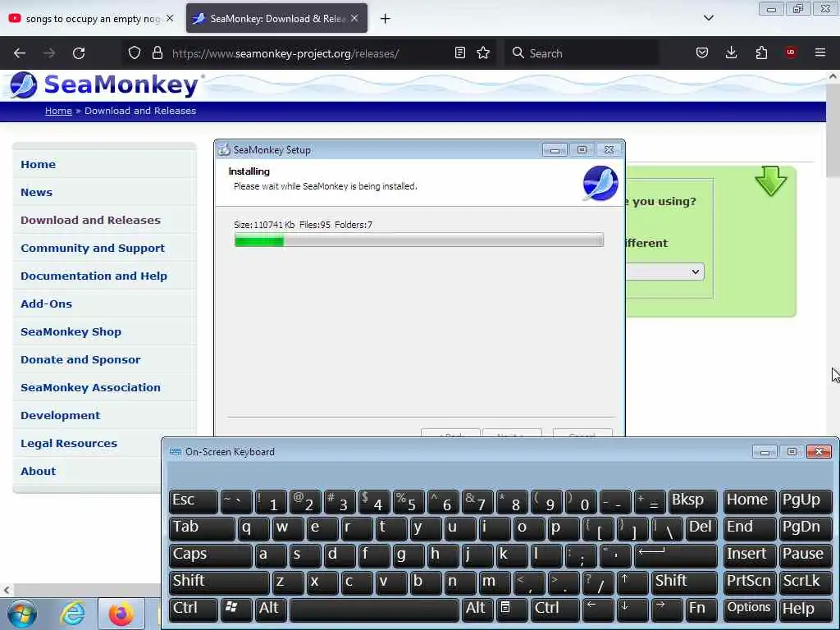Select SeaMonkey Download & Releases tab

[x=277, y=19]
